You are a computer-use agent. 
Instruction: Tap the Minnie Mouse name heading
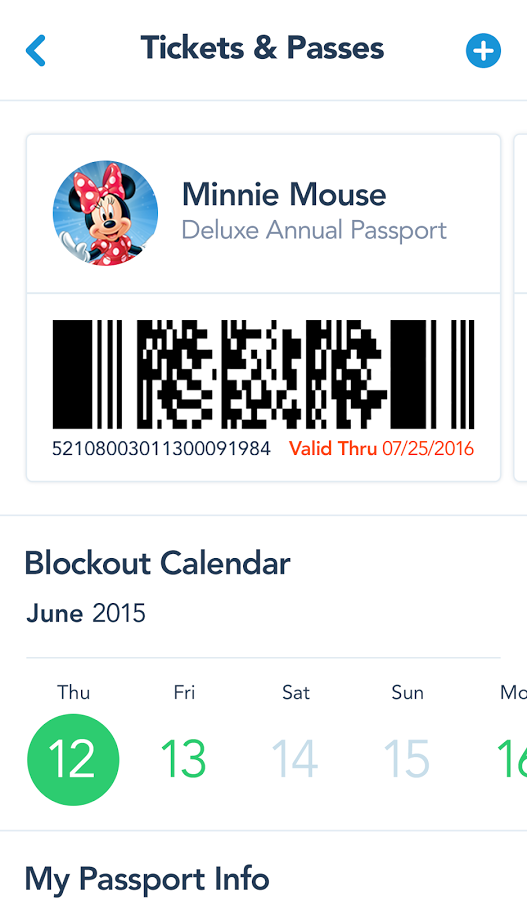point(284,194)
